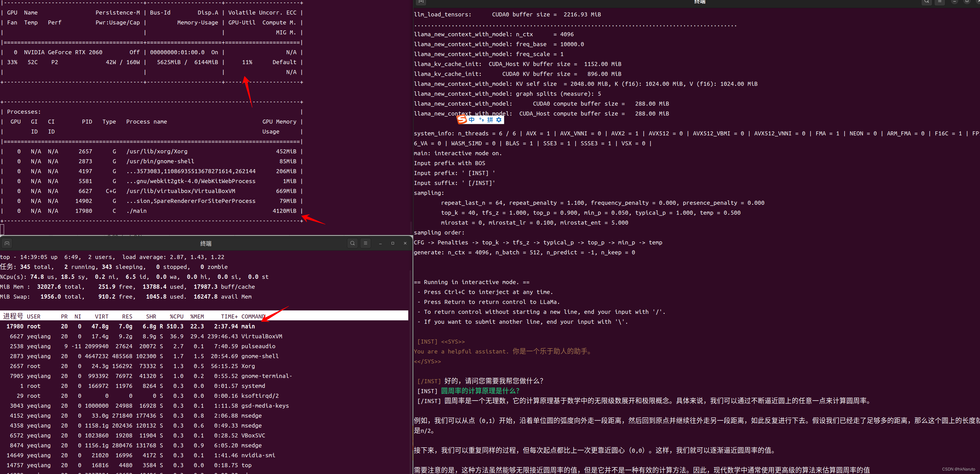The height and width of the screenshot is (474, 980).
Task: Click the sampling order CFG line
Action: 538,242
